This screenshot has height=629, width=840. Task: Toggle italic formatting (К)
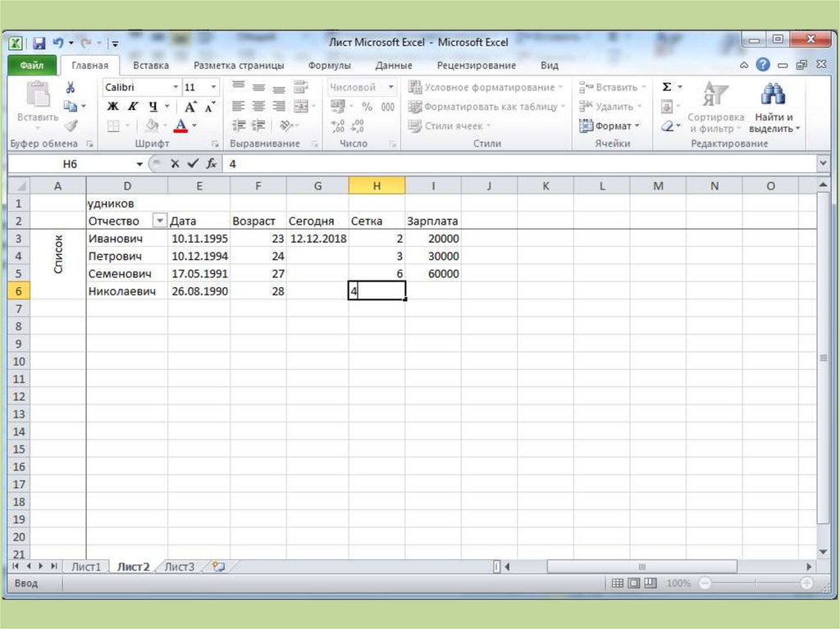(132, 106)
